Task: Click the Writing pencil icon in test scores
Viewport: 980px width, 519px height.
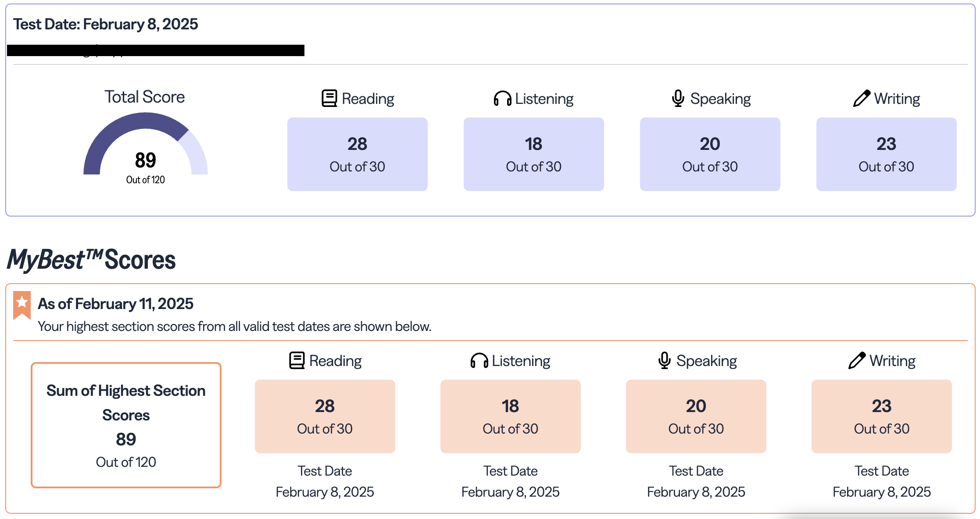Action: point(862,98)
